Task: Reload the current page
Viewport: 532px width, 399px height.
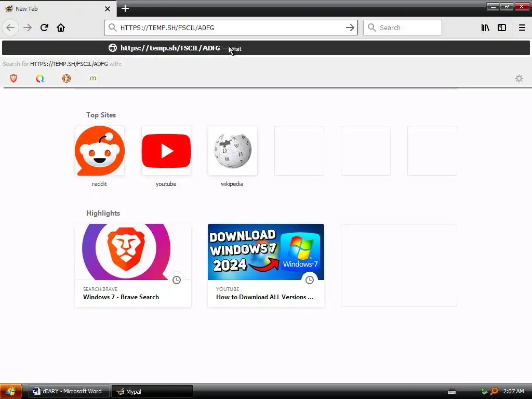Action: coord(44,28)
